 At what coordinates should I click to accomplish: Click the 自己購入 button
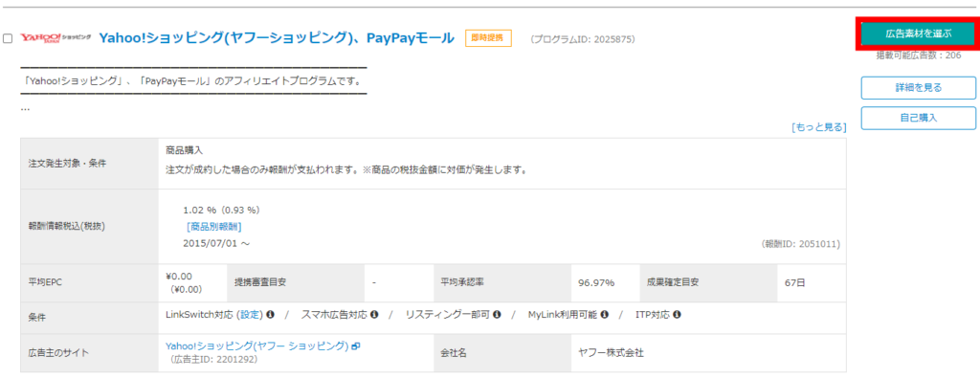pos(918,118)
